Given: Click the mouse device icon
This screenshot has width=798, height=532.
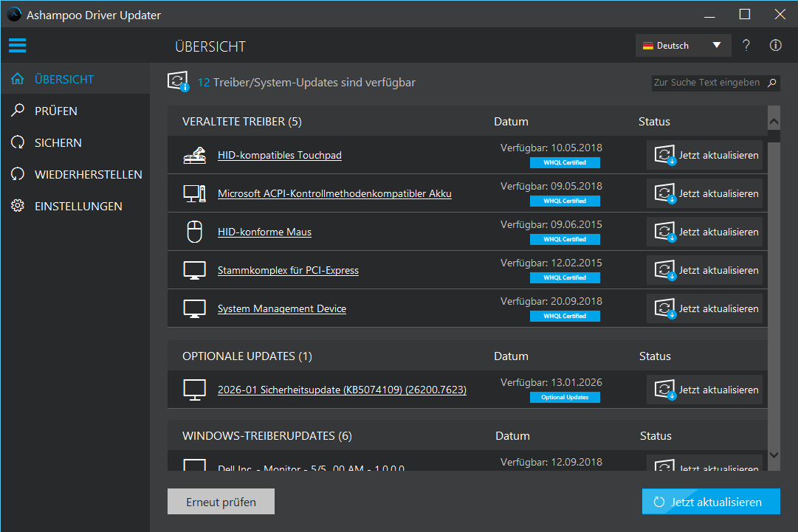Looking at the screenshot, I should (194, 232).
